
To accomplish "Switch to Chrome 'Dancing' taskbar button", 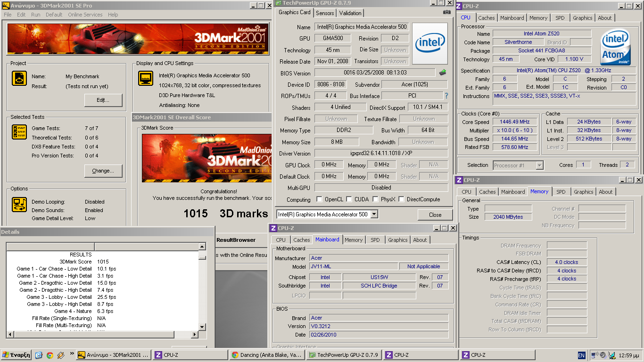I will tap(267, 355).
